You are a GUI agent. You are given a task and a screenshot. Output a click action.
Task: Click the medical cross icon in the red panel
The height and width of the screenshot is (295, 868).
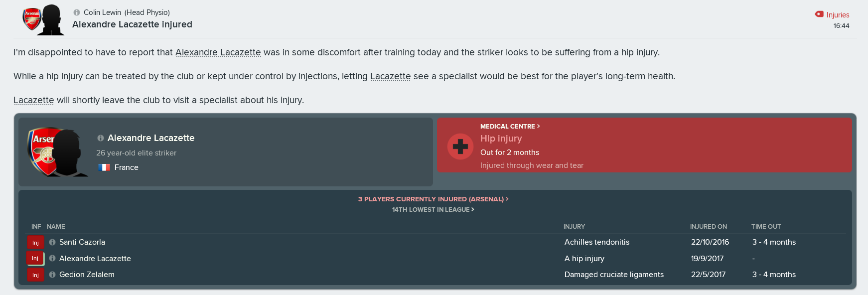(x=460, y=147)
